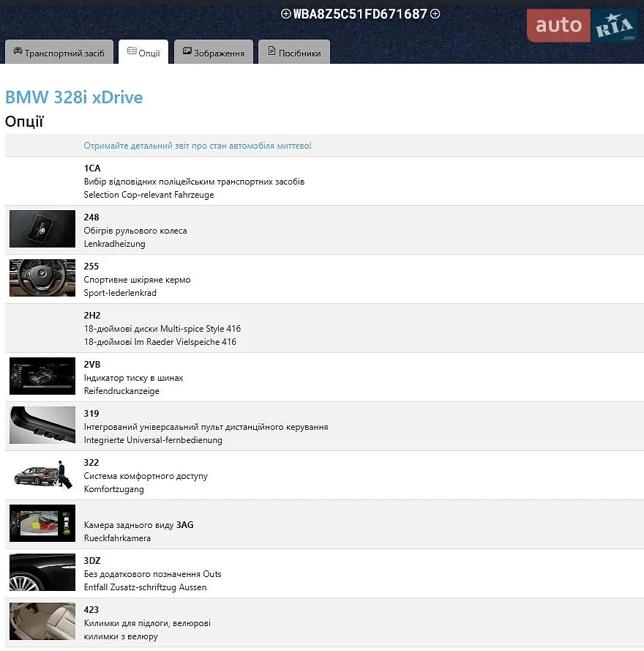Click the auto RIA logo

[583, 26]
